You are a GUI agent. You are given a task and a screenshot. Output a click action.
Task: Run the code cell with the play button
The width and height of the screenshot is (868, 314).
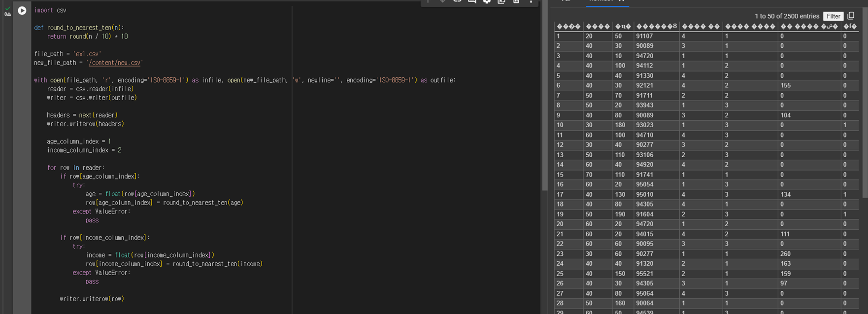pyautogui.click(x=22, y=10)
